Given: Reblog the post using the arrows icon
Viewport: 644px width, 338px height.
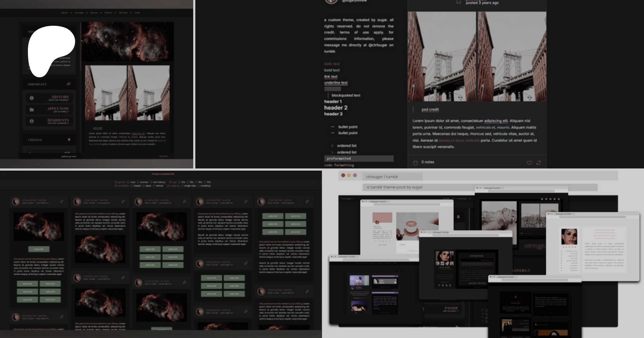Looking at the screenshot, I should tap(538, 163).
